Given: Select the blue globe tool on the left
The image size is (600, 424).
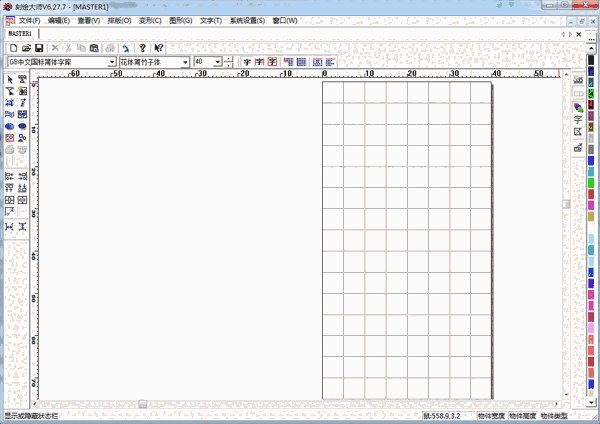Looking at the screenshot, I should point(10,126).
